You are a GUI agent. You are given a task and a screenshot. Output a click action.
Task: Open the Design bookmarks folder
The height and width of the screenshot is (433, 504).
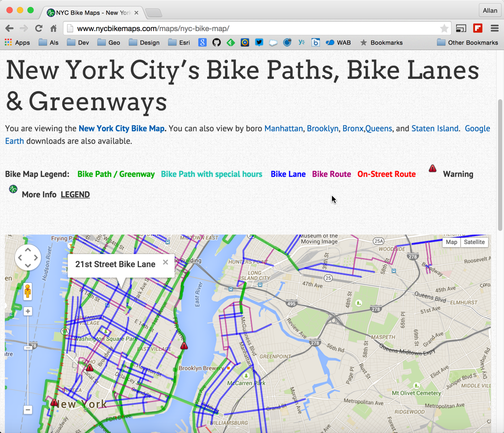144,43
